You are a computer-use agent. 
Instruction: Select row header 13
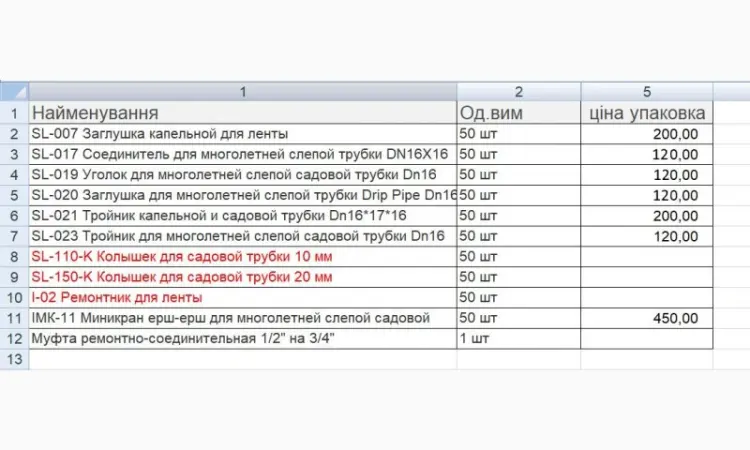pyautogui.click(x=14, y=359)
